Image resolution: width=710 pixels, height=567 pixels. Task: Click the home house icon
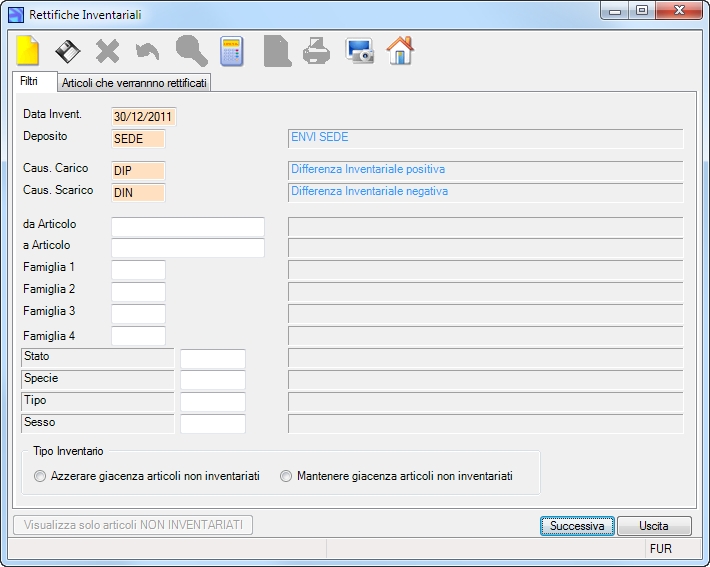[400, 50]
